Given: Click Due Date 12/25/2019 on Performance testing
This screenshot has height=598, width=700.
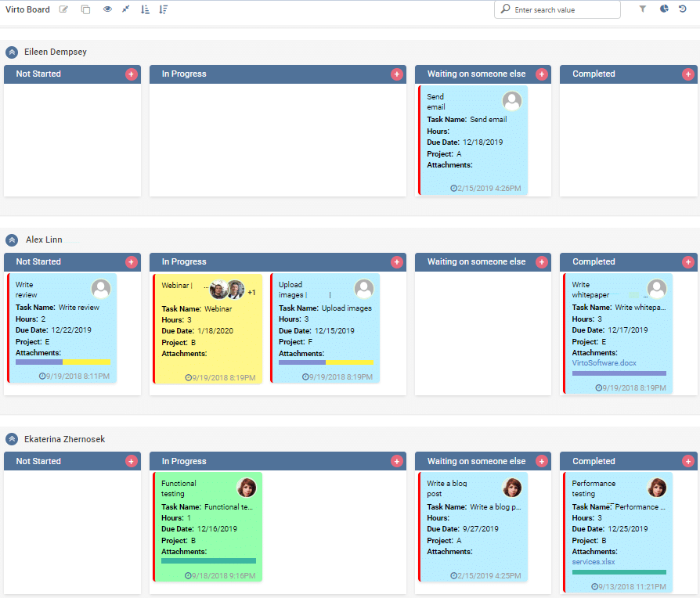Looking at the screenshot, I should pos(610,529).
